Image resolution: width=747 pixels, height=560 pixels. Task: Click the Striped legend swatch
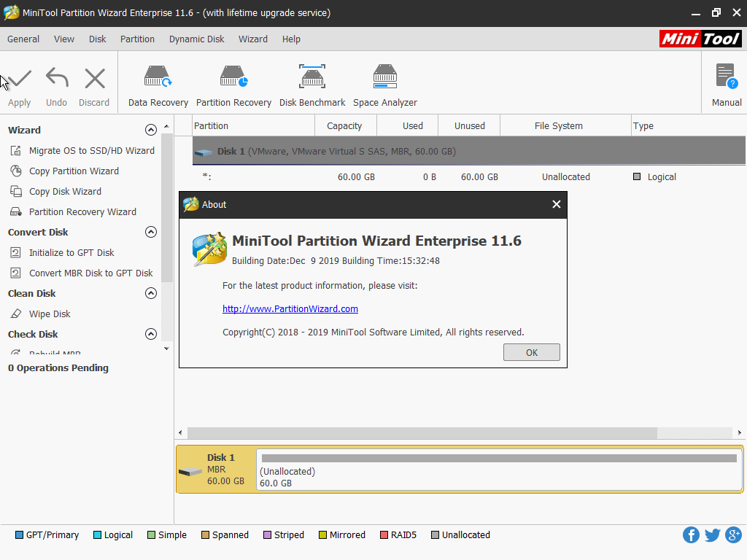(267, 534)
